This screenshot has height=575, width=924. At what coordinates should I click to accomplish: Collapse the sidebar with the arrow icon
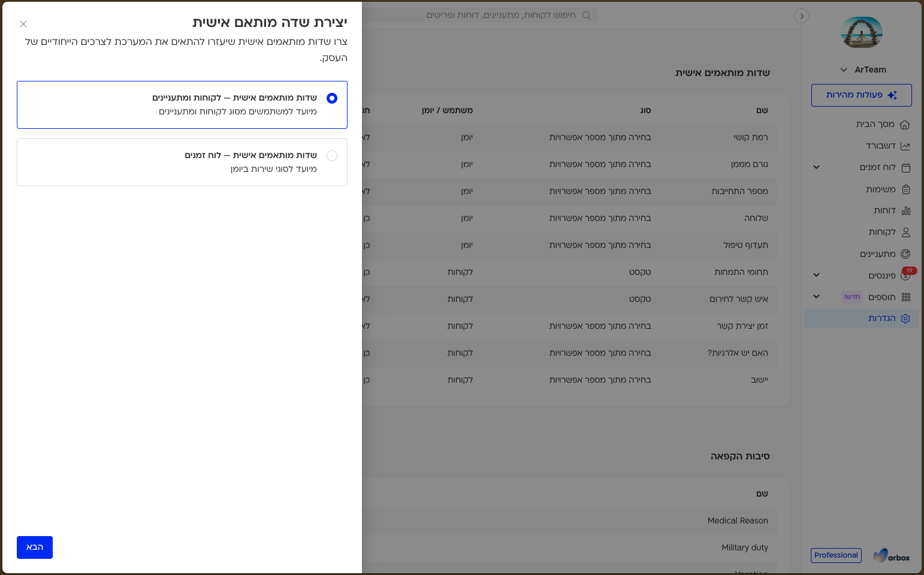(802, 16)
